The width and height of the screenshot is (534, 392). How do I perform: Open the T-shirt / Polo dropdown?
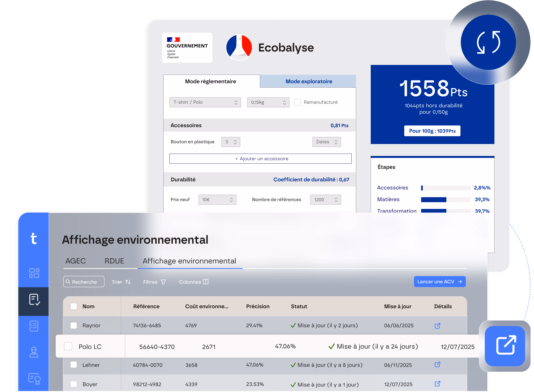click(x=205, y=102)
